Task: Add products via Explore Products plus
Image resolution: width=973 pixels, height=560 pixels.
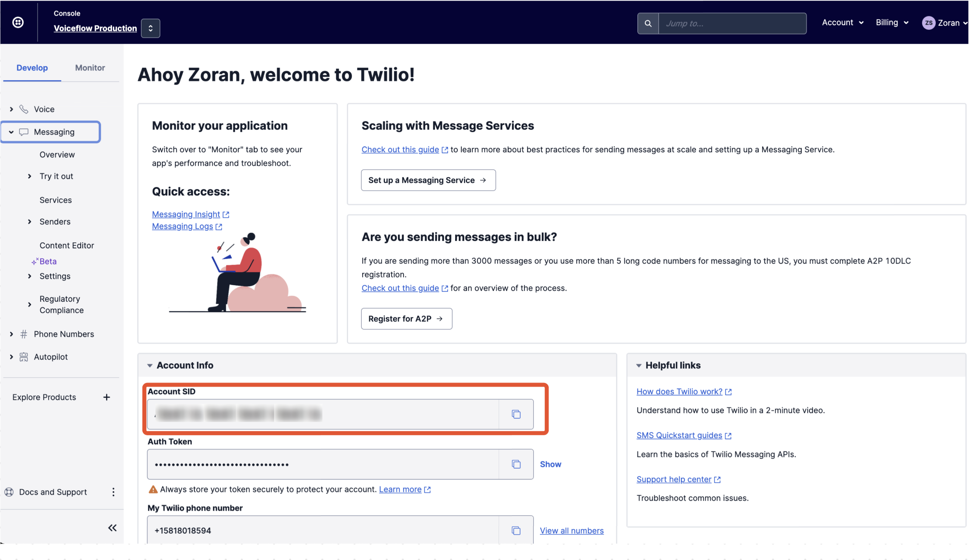Action: (106, 397)
